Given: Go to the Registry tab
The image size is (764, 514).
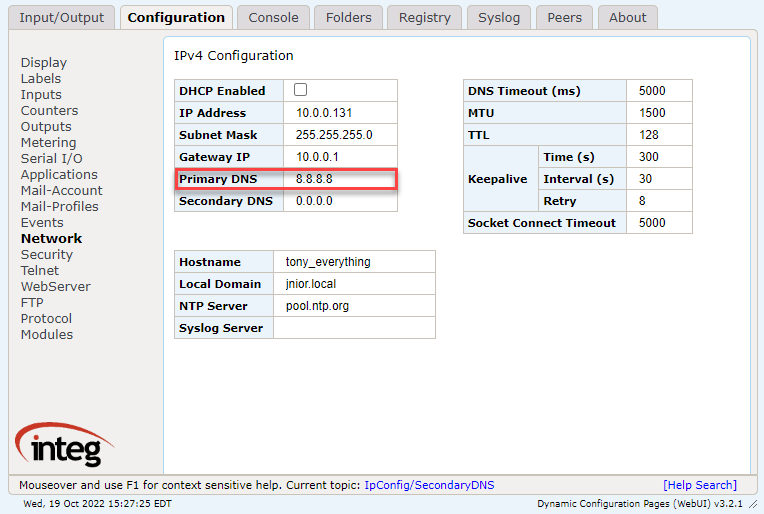Looking at the screenshot, I should (424, 17).
